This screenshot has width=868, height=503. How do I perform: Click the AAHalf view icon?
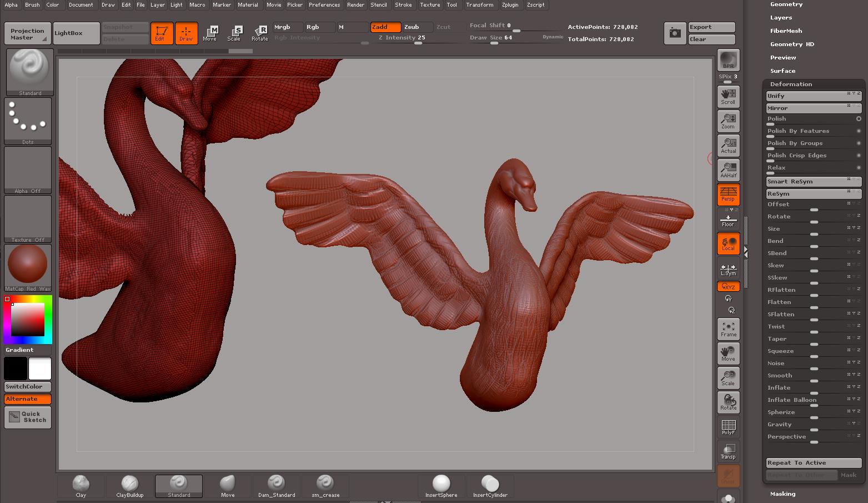(728, 170)
